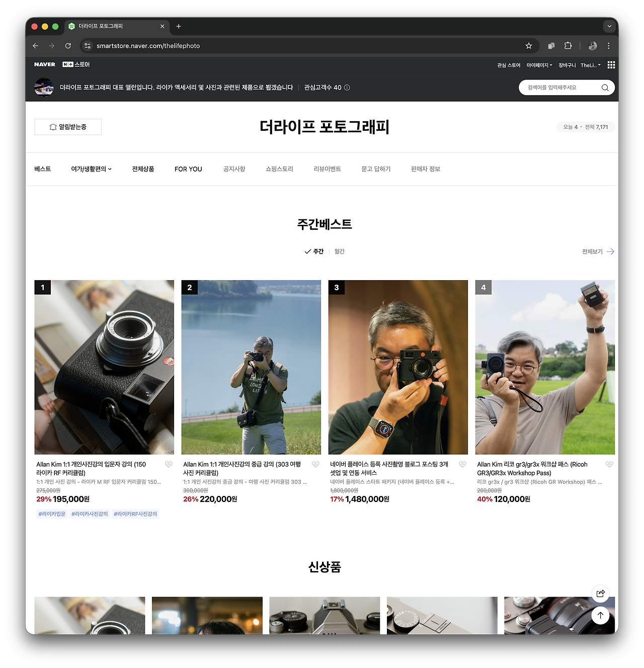Screen dimensions: 644x668
Task: Open the 공지사항 menu
Action: (234, 169)
